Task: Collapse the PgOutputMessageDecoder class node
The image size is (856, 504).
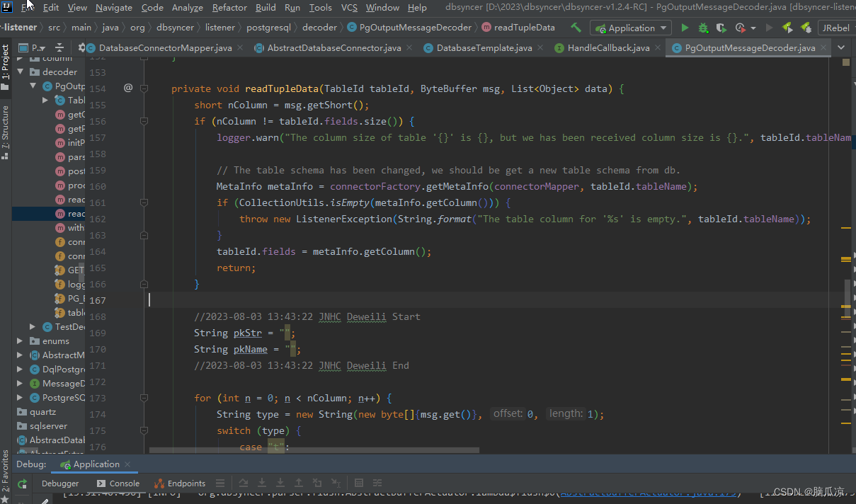Action: 33,86
